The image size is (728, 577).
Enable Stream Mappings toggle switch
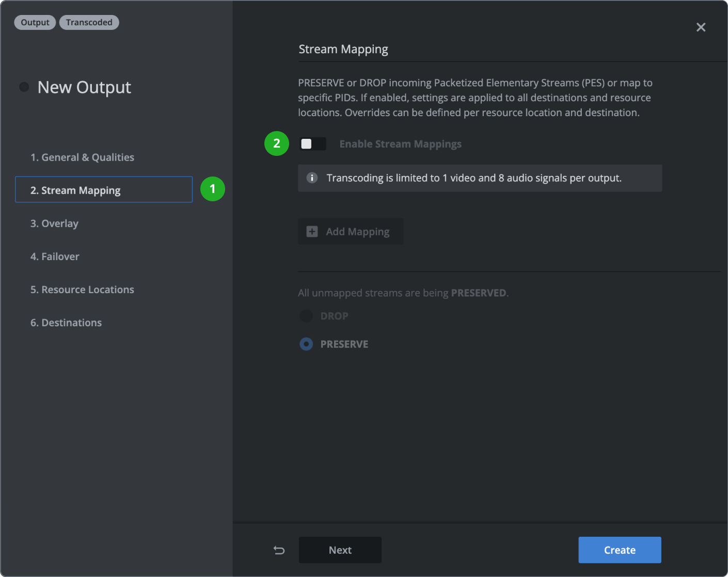pyautogui.click(x=312, y=143)
